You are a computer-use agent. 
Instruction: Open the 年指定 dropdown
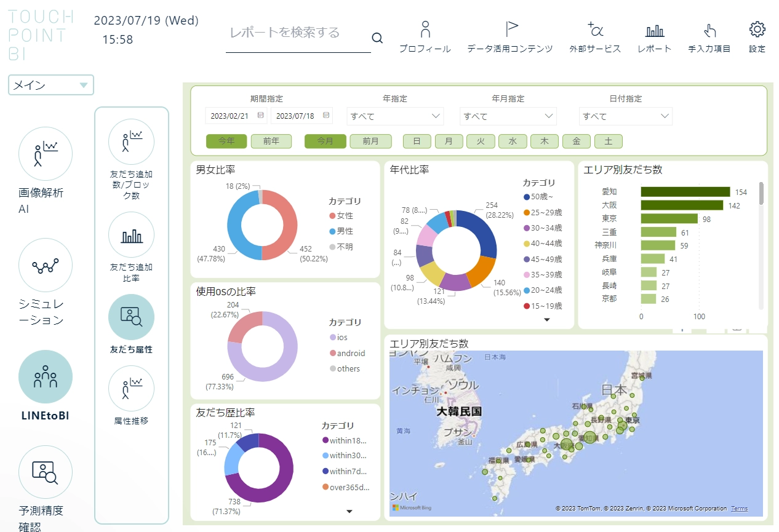pyautogui.click(x=395, y=116)
